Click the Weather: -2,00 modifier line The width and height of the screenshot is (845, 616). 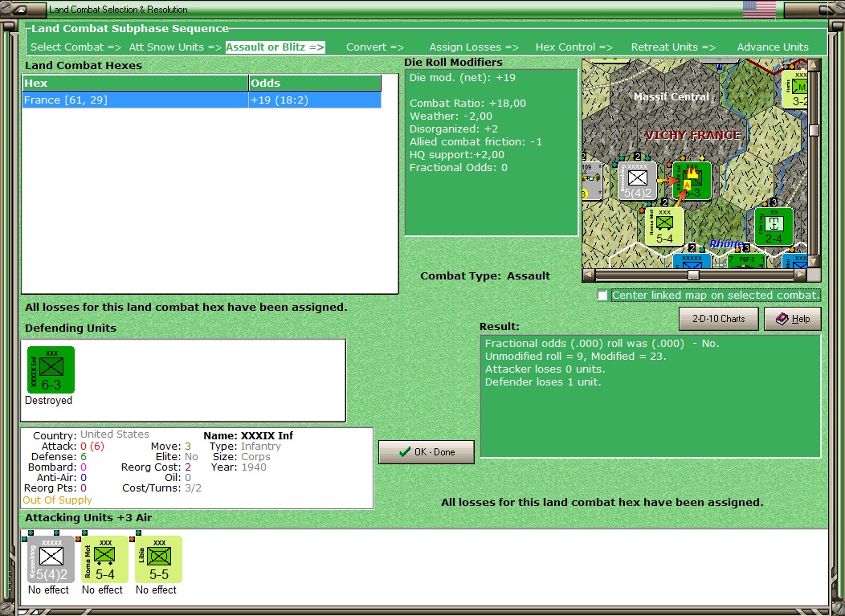coord(451,116)
